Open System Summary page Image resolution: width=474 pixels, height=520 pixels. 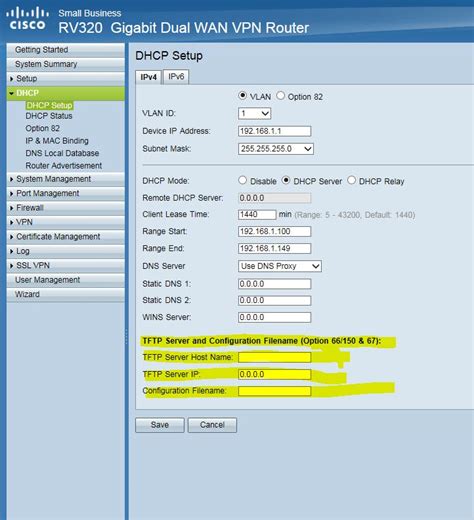point(66,64)
